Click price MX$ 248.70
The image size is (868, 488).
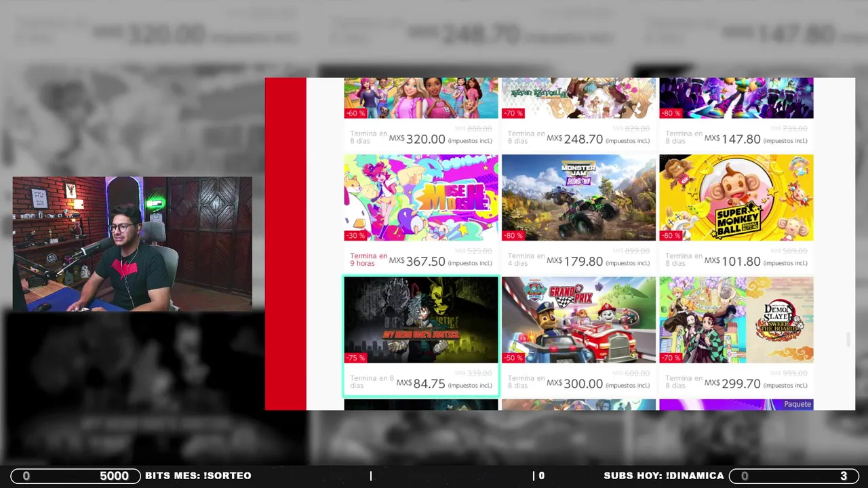(x=575, y=139)
